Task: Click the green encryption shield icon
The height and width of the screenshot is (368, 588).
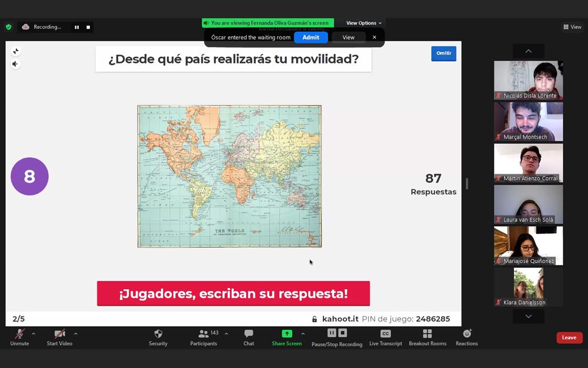Action: point(9,27)
